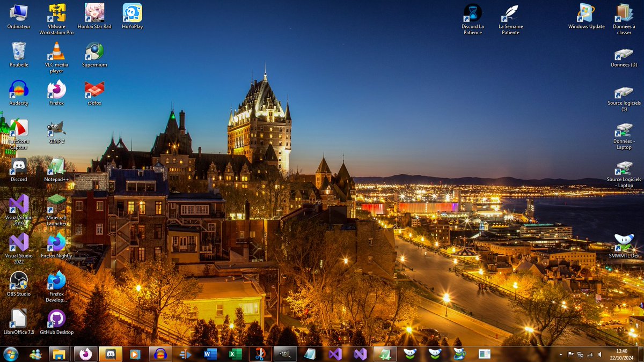Select the VLC media player shortcut
Image resolution: width=644 pixels, height=362 pixels.
(x=56, y=57)
